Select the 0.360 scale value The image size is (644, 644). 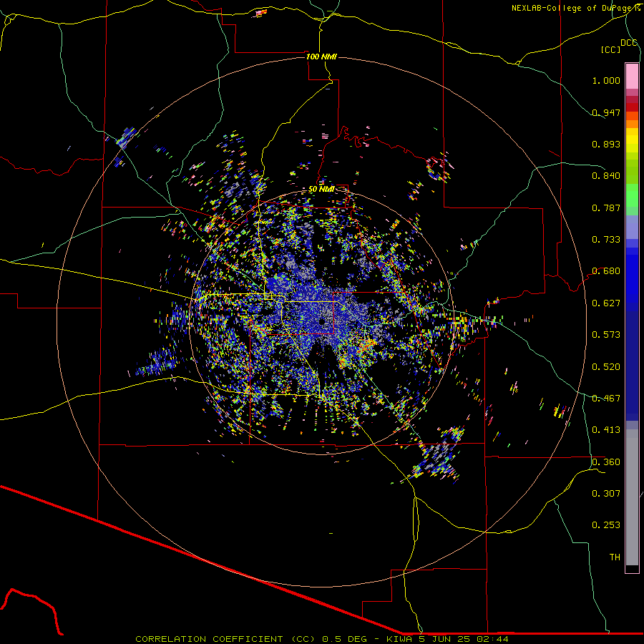(x=606, y=462)
